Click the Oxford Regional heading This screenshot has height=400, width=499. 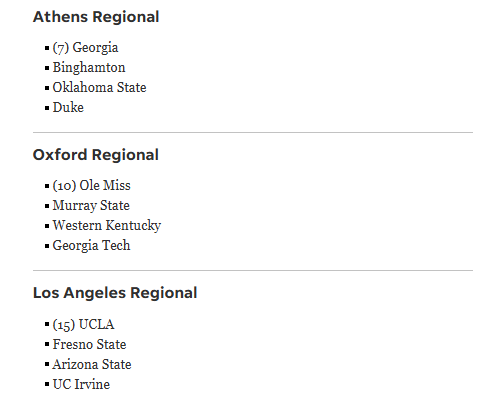pyautogui.click(x=96, y=155)
